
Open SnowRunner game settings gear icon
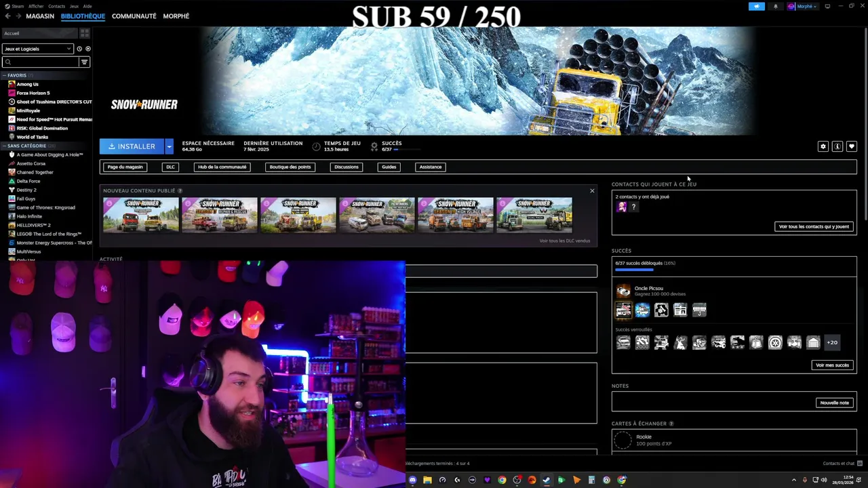coord(823,146)
